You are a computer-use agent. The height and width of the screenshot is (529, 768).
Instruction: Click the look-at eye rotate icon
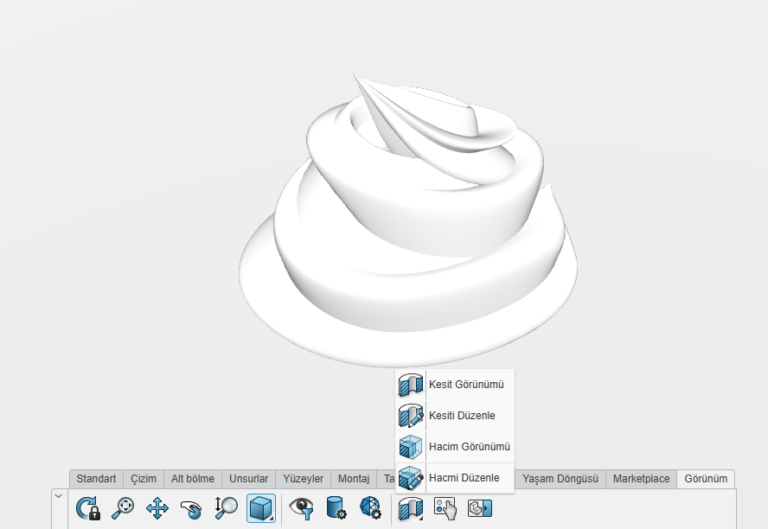point(191,508)
